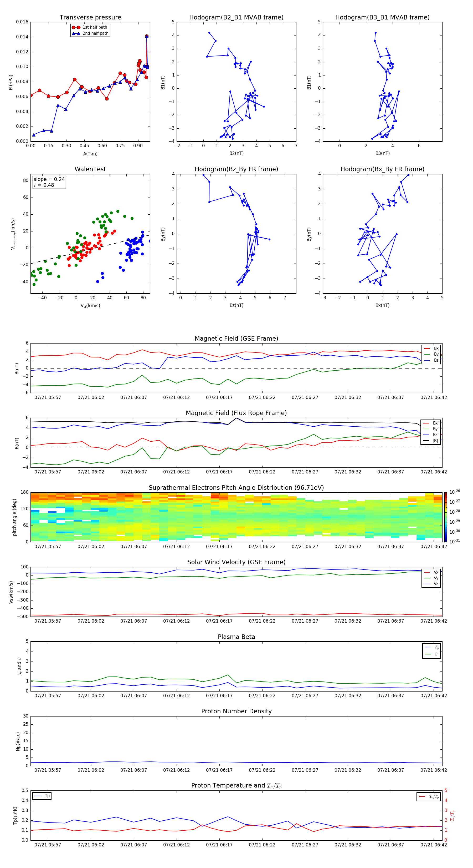Click the red Te/Tp right-axis label
This screenshot has width=473, height=868.
pyautogui.click(x=453, y=816)
